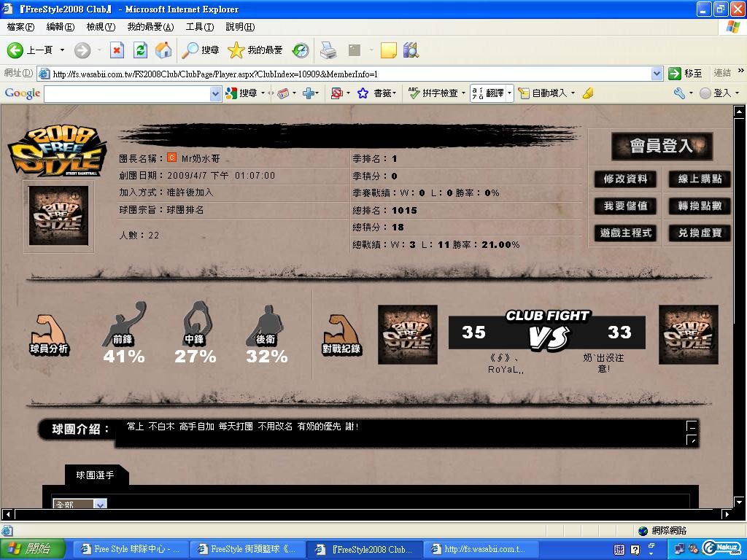Run 拼字檢查 spell check

[433, 93]
